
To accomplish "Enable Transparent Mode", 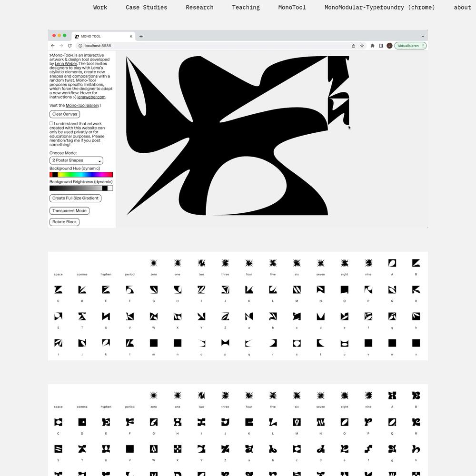I will pyautogui.click(x=69, y=211).
